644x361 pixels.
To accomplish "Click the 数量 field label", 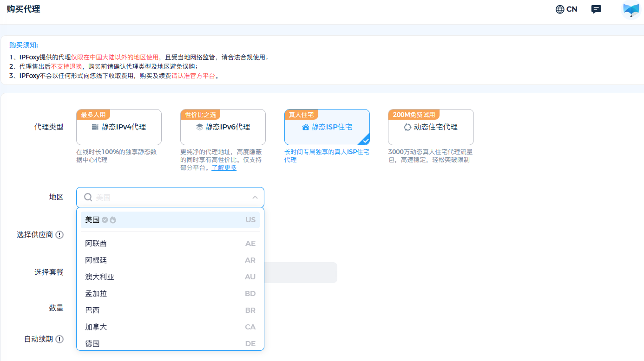I will (56, 308).
